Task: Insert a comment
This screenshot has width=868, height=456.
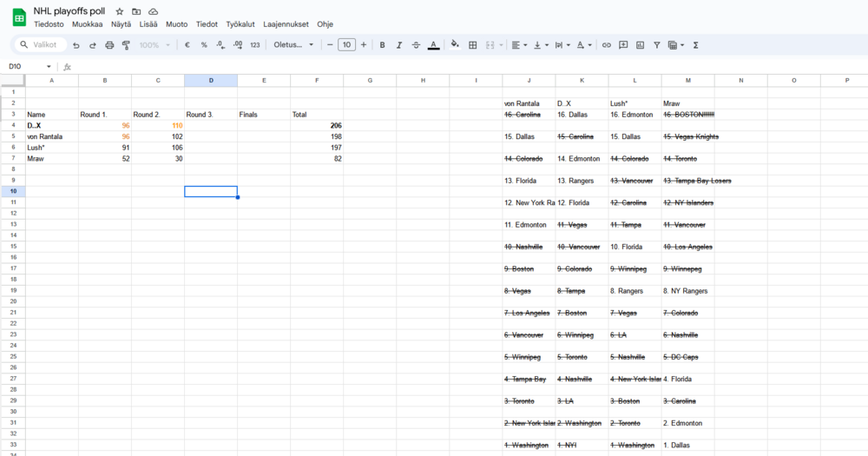Action: [x=623, y=45]
